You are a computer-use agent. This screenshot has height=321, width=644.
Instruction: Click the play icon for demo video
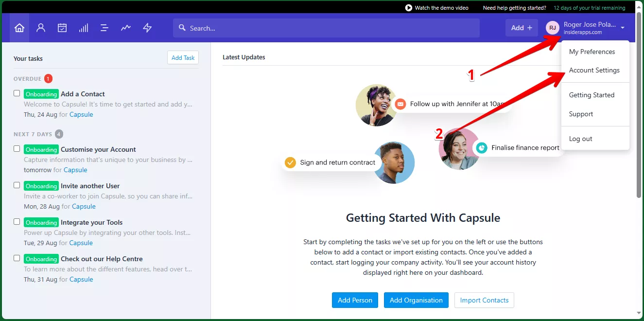coord(409,8)
